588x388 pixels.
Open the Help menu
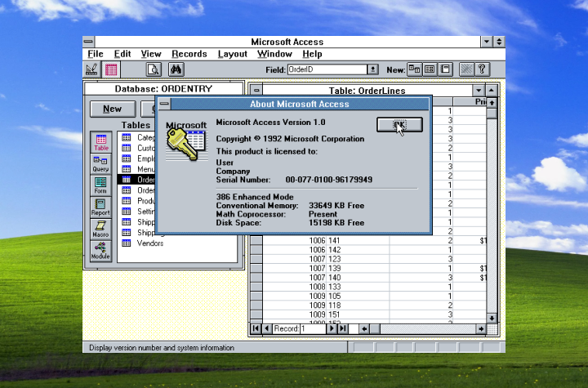point(312,54)
